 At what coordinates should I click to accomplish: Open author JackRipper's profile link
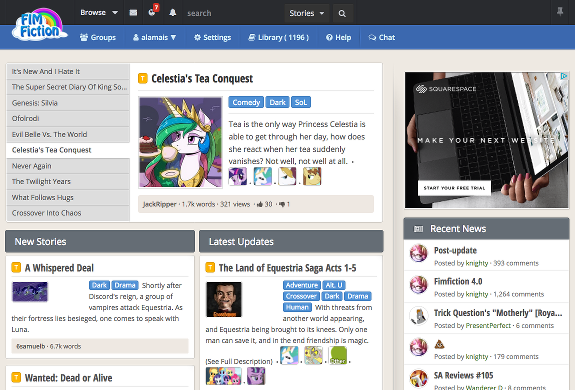(160, 204)
